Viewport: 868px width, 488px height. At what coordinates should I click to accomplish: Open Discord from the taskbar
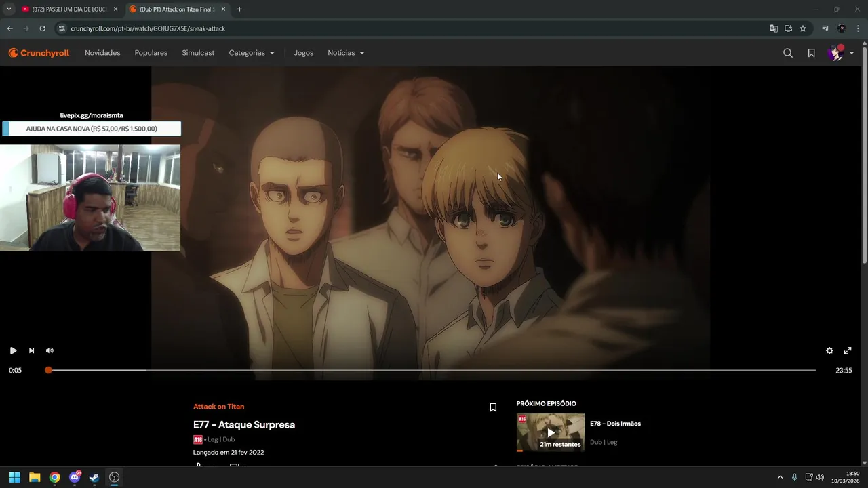click(75, 477)
